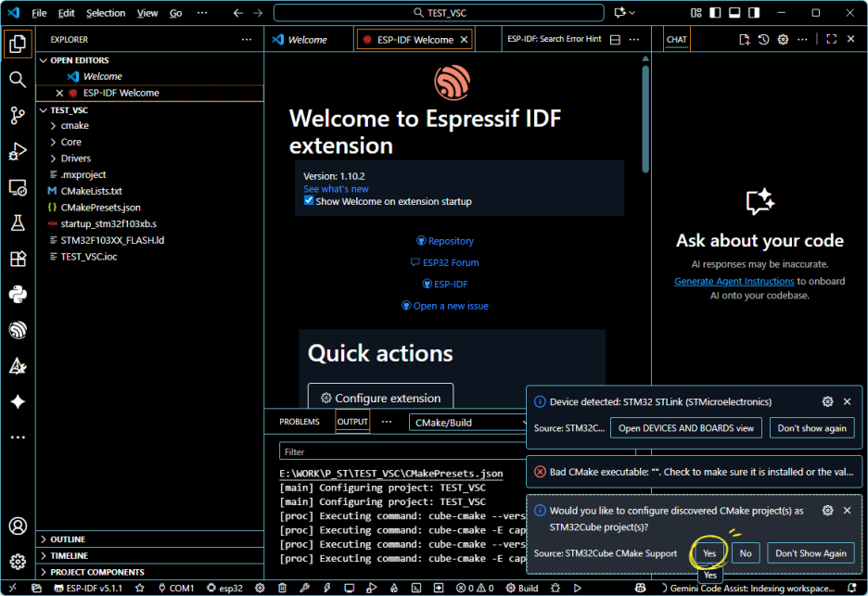Open the View menu
The image size is (868, 596).
pos(147,13)
